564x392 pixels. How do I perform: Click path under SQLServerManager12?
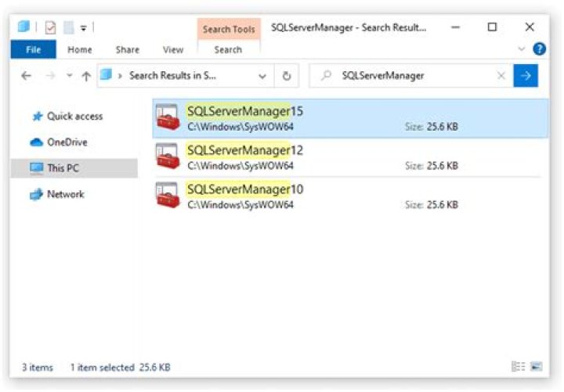[240, 166]
